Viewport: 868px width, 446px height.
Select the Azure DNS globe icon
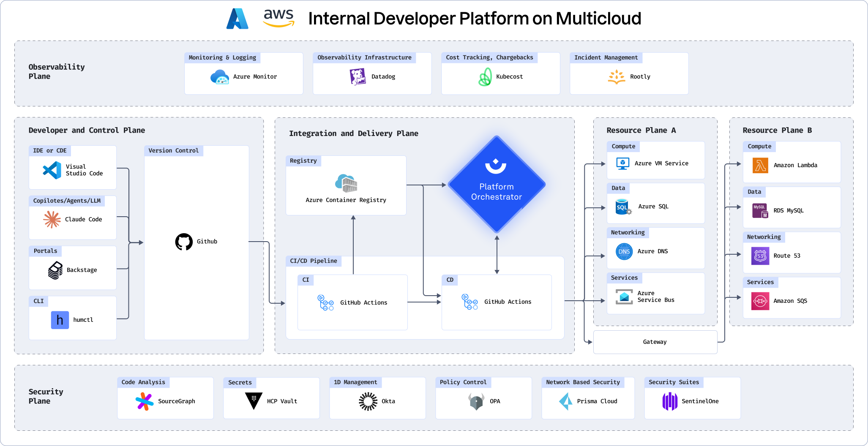point(624,252)
